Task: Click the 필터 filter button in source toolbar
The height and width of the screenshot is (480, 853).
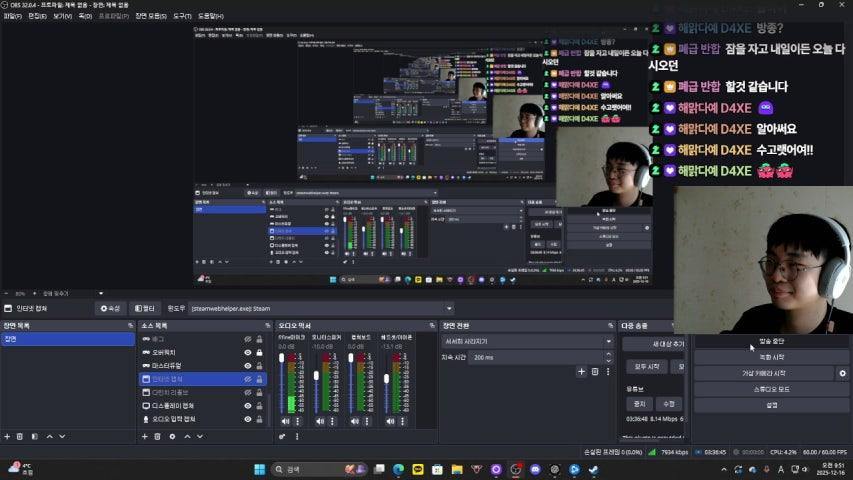Action: click(144, 308)
